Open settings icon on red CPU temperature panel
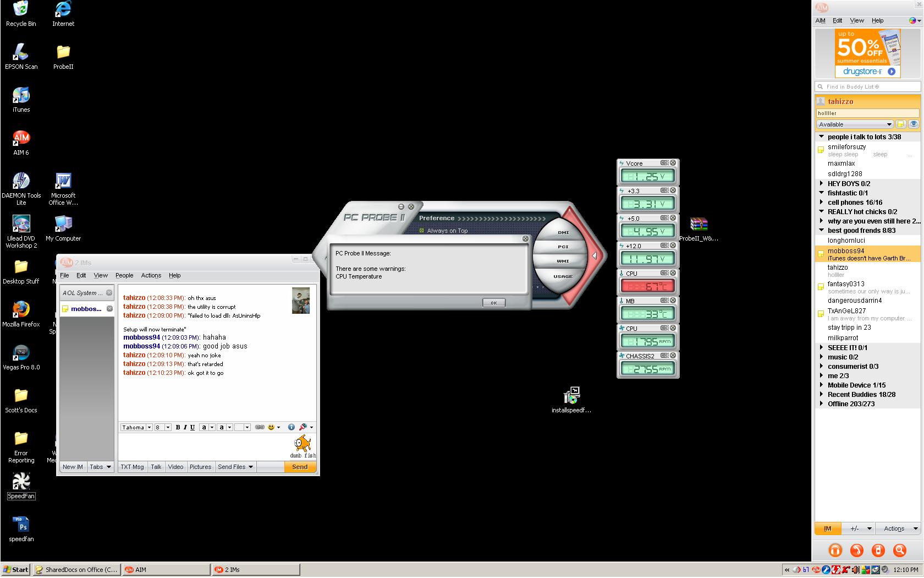Viewport: 924px width, 578px height. (664, 273)
